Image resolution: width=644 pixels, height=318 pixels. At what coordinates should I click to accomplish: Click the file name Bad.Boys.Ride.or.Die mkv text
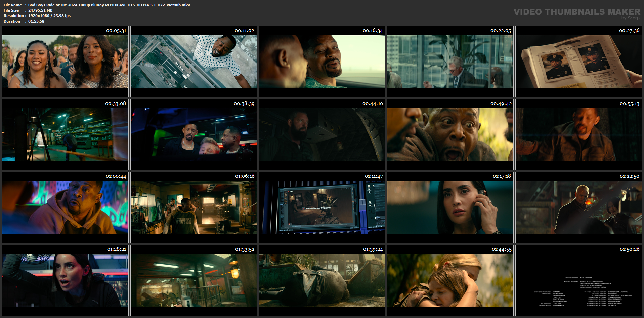click(x=109, y=5)
